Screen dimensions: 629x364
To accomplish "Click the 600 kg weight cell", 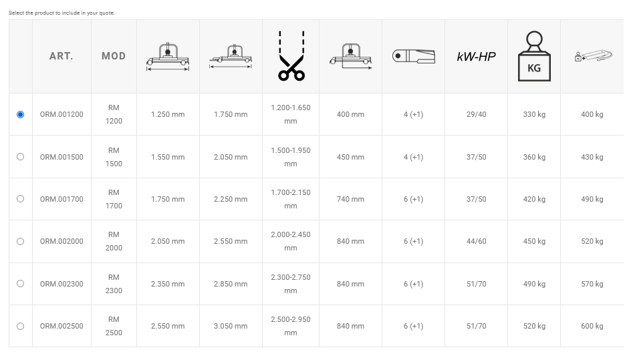I will pos(592,327).
